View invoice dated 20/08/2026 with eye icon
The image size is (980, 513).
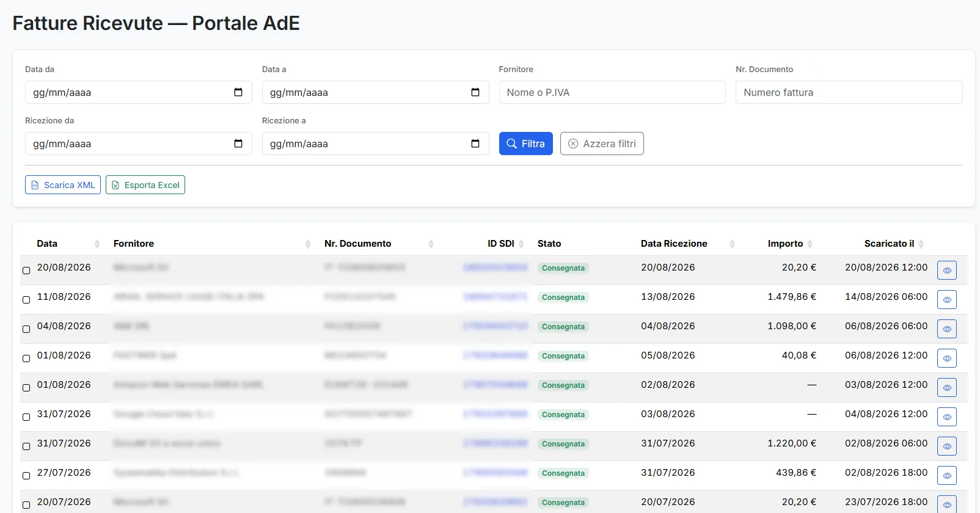pyautogui.click(x=947, y=271)
